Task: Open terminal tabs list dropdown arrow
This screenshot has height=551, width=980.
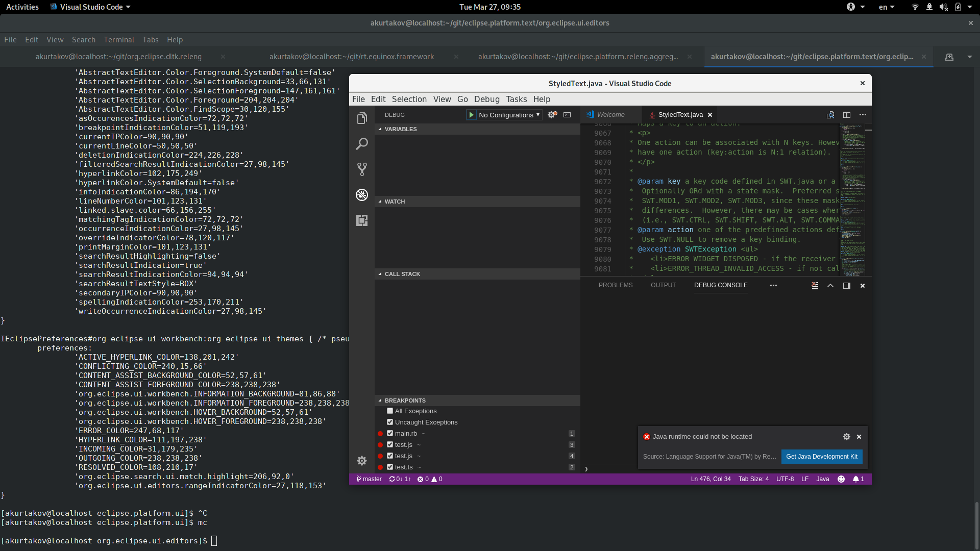Action: point(969,57)
